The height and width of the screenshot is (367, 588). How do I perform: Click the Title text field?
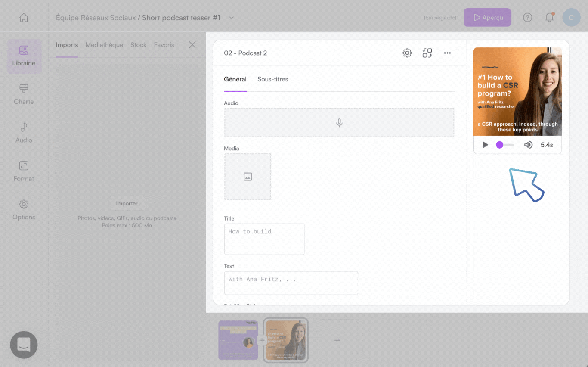tap(264, 239)
